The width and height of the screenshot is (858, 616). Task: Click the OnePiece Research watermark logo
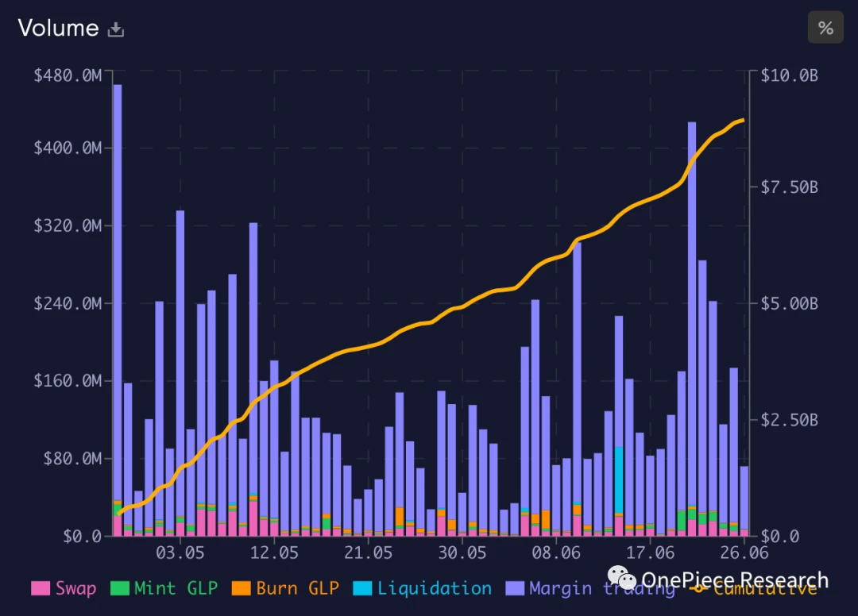point(622,578)
